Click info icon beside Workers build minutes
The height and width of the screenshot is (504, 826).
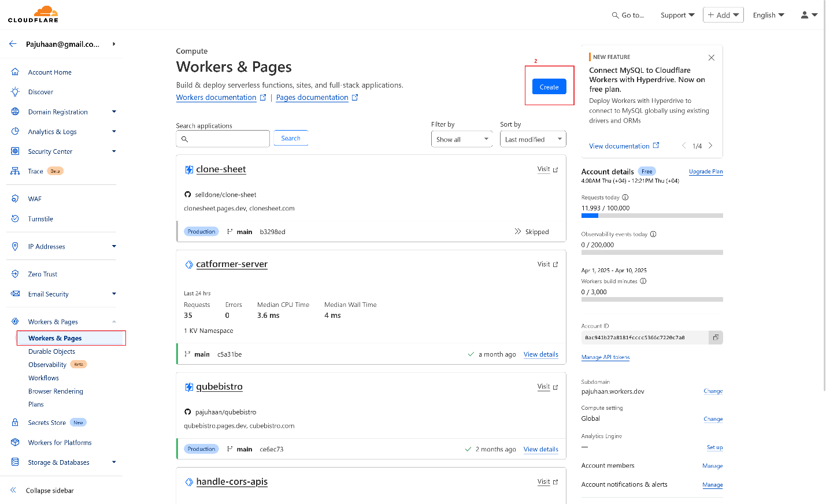tap(643, 281)
